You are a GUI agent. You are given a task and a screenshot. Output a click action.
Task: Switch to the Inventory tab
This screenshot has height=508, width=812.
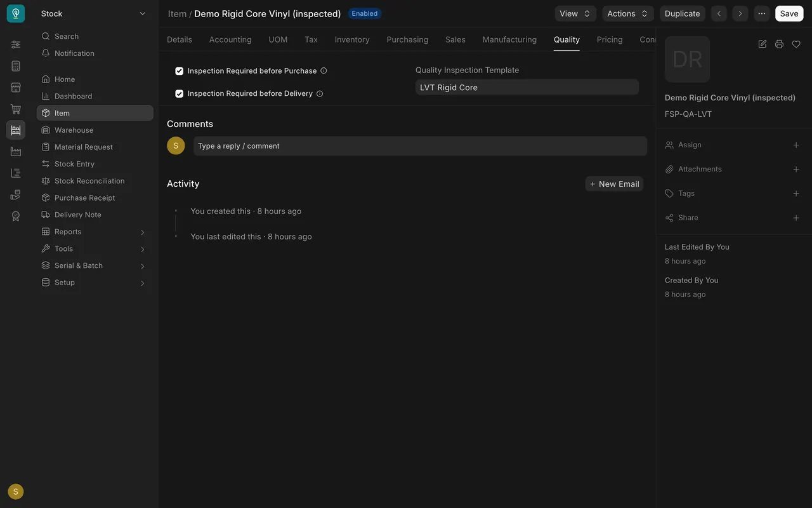pyautogui.click(x=352, y=39)
